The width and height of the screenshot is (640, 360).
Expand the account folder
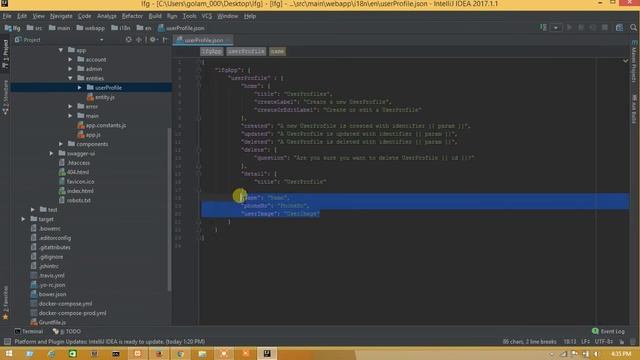pyautogui.click(x=70, y=60)
